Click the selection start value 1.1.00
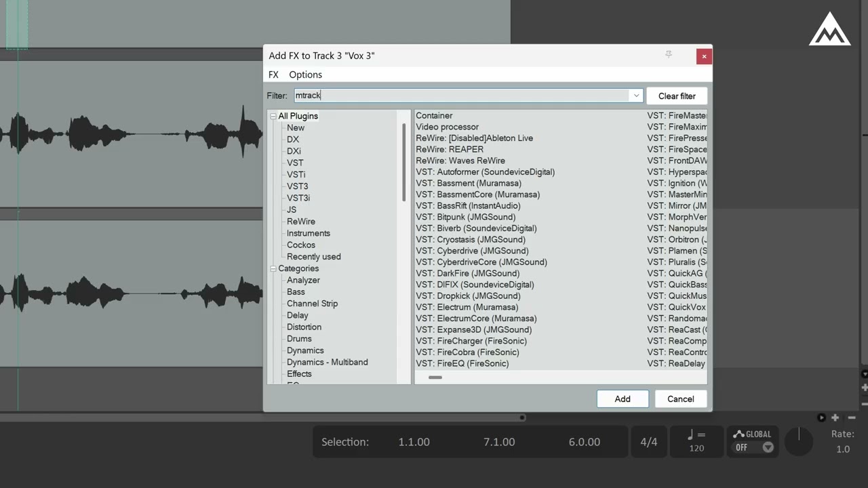The image size is (868, 488). (x=414, y=442)
